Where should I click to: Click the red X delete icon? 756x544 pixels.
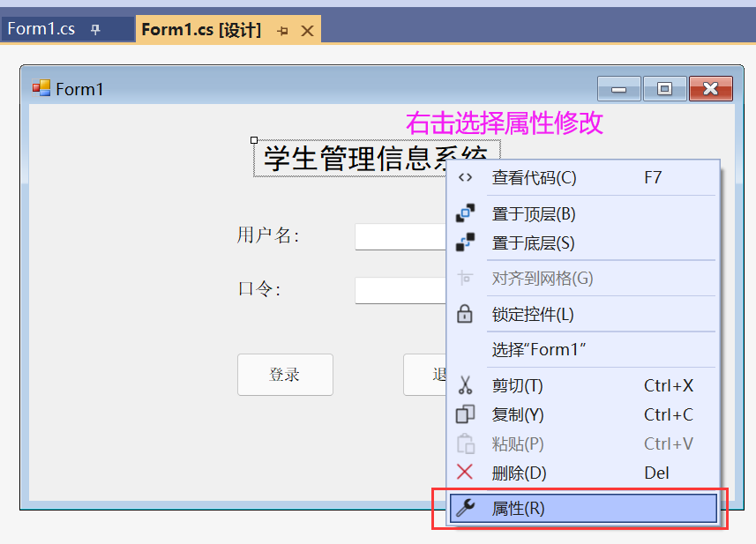[465, 473]
